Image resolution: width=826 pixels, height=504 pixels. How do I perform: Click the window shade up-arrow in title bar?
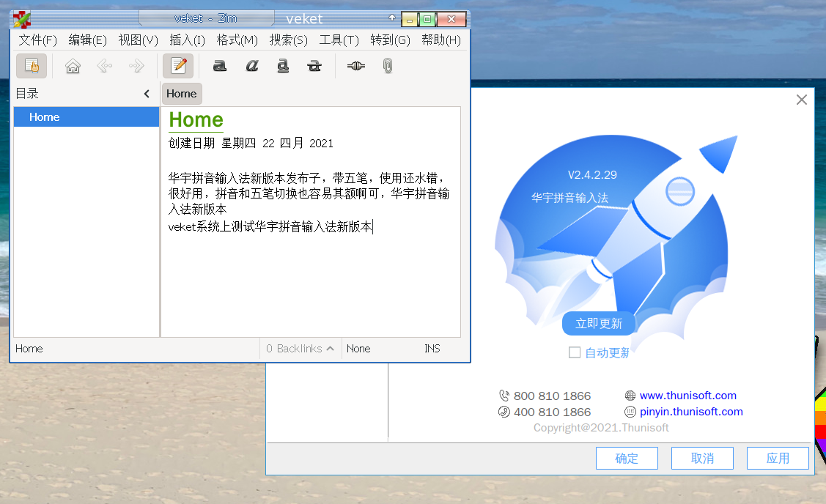tap(392, 18)
